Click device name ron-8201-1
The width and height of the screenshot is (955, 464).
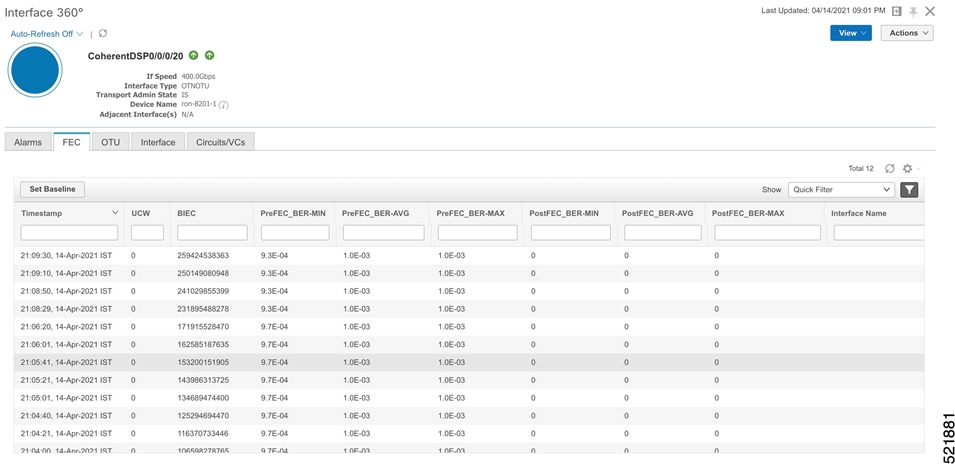(x=199, y=104)
